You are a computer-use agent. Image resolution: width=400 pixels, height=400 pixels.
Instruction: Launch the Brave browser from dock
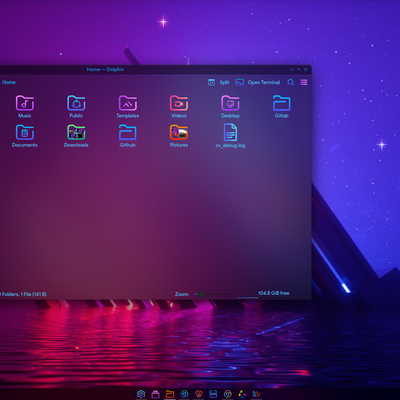point(199,394)
